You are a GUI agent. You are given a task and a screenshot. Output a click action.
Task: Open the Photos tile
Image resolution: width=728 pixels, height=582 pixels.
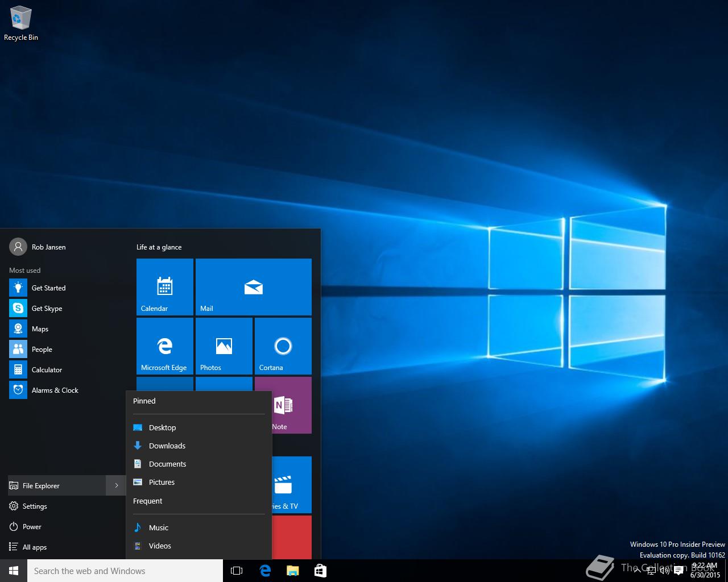click(x=224, y=346)
